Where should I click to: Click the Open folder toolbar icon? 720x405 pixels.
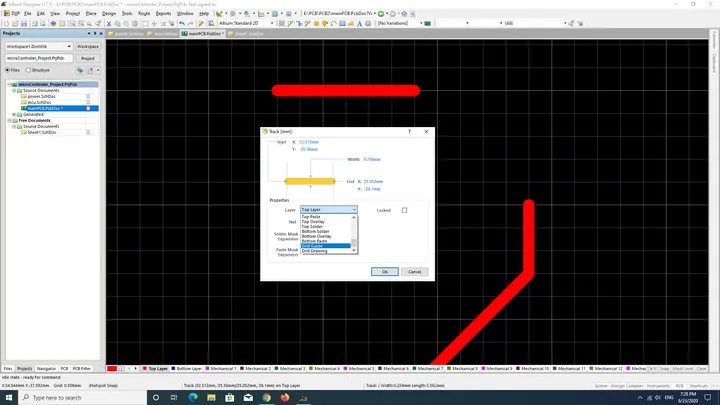point(15,23)
